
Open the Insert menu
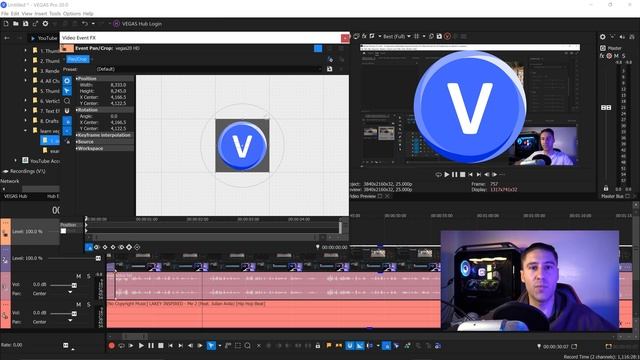click(41, 13)
